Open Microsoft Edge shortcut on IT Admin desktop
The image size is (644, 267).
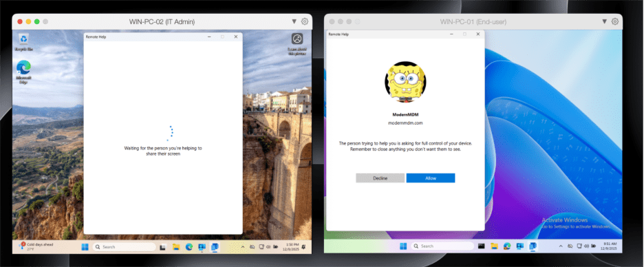tap(23, 72)
